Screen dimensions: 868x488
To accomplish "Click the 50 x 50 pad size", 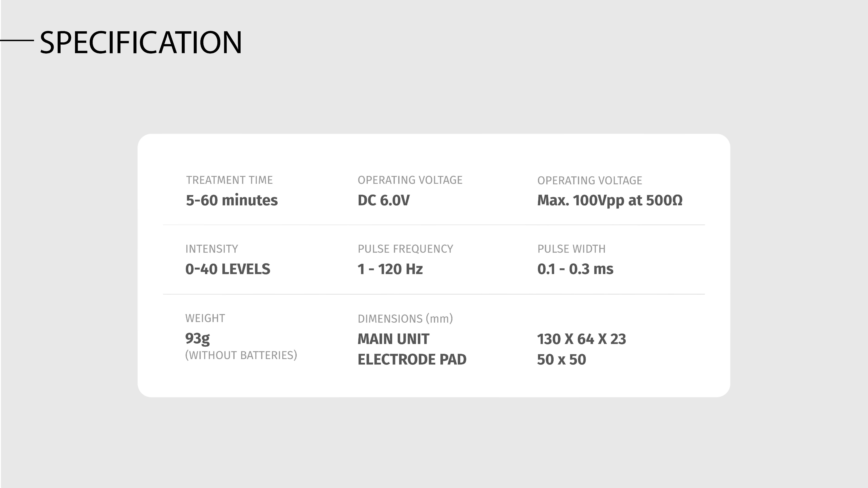I will tap(562, 360).
